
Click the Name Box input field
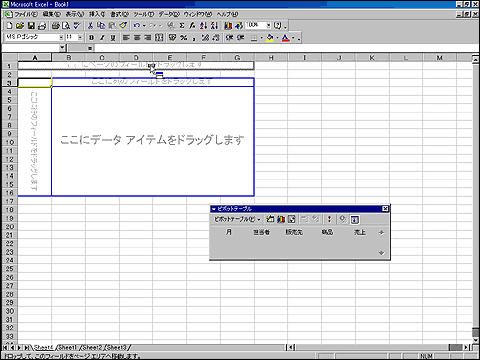point(31,48)
